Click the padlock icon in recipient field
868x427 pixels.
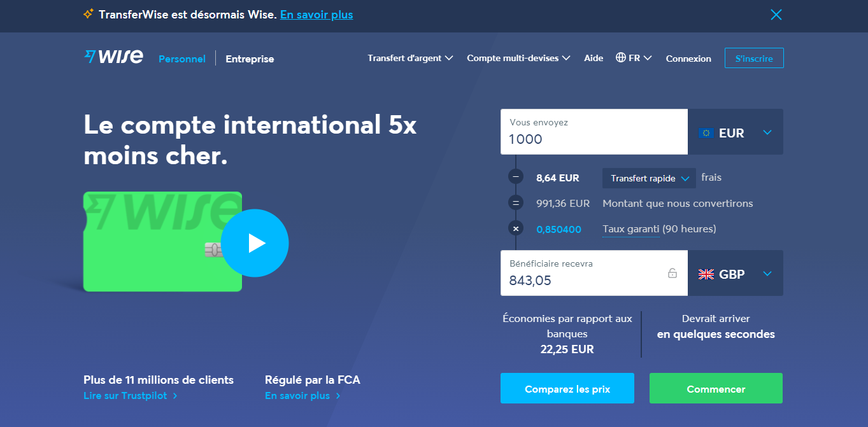tap(672, 273)
